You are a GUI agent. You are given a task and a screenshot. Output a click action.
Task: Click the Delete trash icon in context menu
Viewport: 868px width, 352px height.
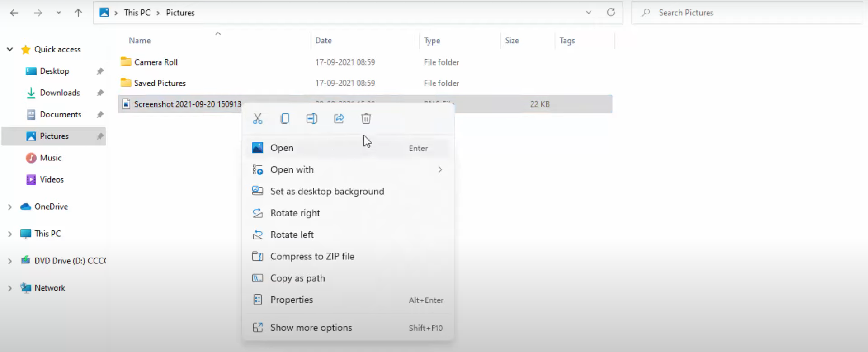click(366, 119)
